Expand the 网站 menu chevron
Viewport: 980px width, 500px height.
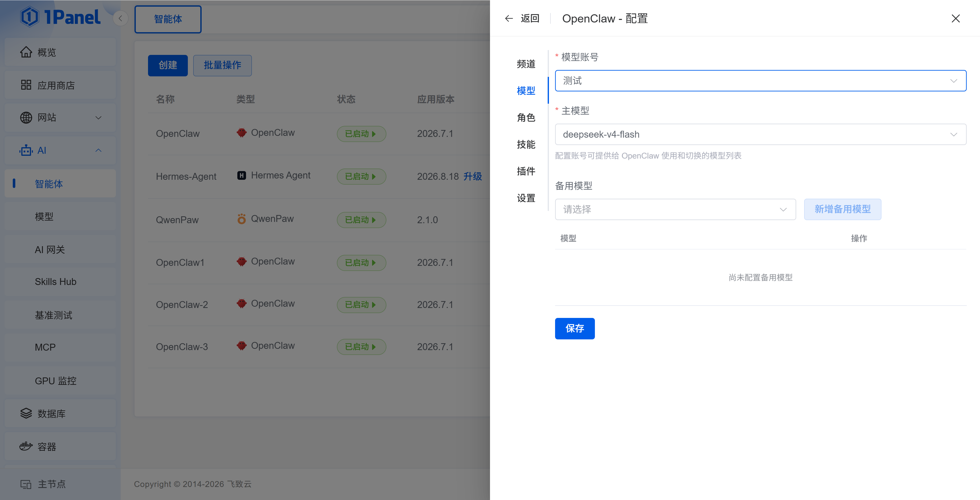(x=99, y=118)
